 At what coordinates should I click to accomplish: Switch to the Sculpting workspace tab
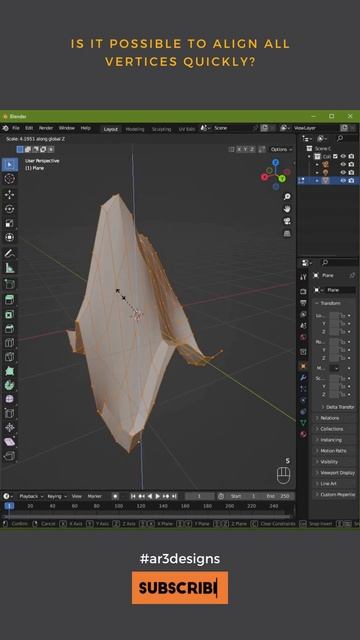(x=161, y=129)
